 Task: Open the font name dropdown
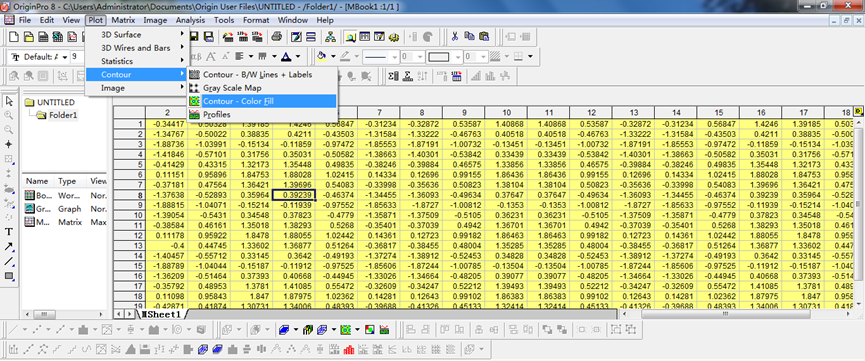tap(39, 56)
